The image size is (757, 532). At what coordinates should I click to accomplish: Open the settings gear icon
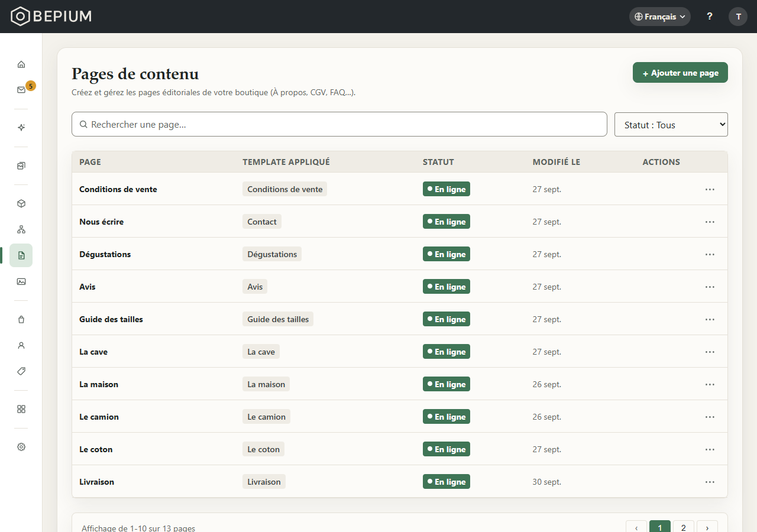21,447
